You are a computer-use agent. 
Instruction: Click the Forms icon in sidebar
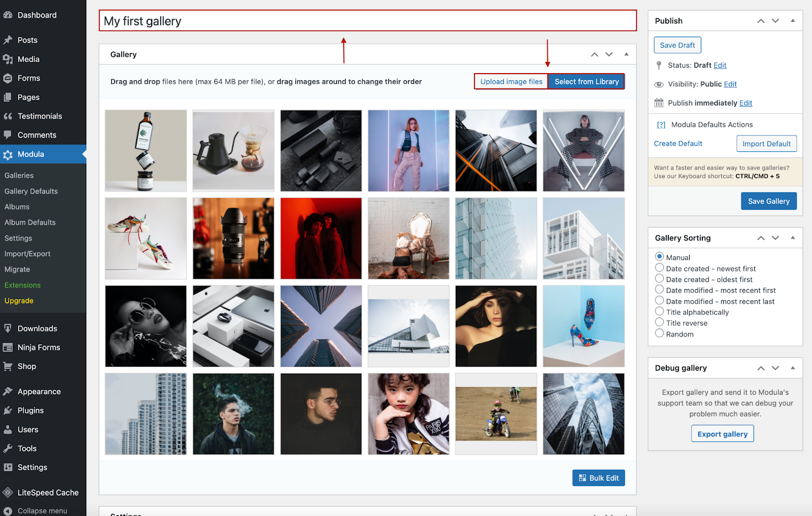pyautogui.click(x=8, y=78)
